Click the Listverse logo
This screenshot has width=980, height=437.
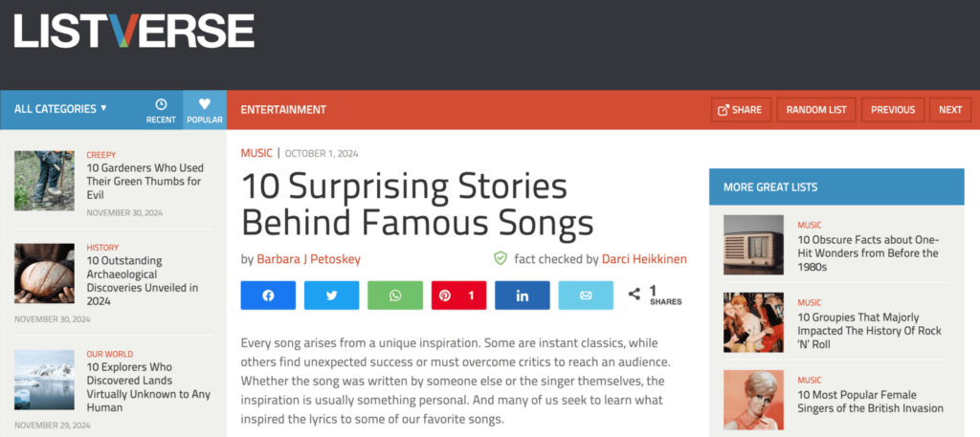(134, 31)
